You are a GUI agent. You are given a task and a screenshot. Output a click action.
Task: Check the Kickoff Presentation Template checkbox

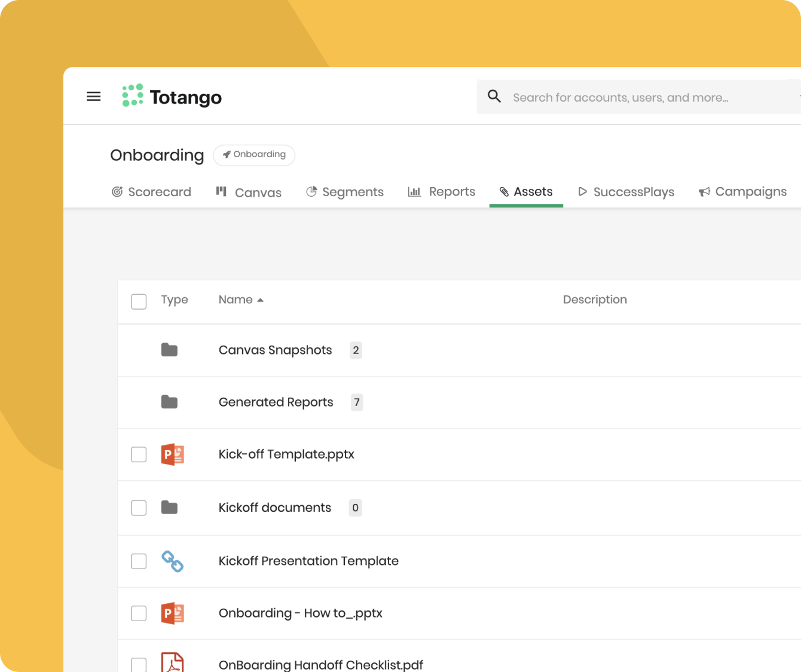[x=139, y=561]
